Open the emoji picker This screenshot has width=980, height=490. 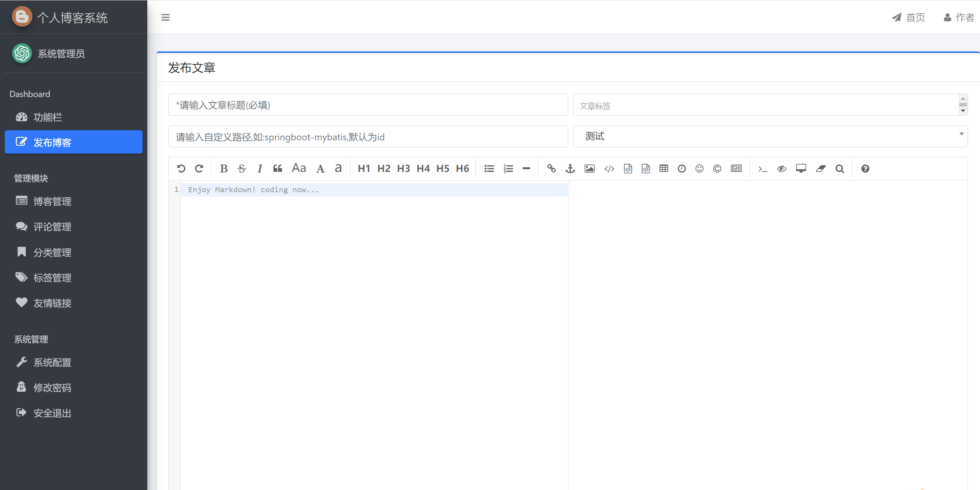point(699,168)
